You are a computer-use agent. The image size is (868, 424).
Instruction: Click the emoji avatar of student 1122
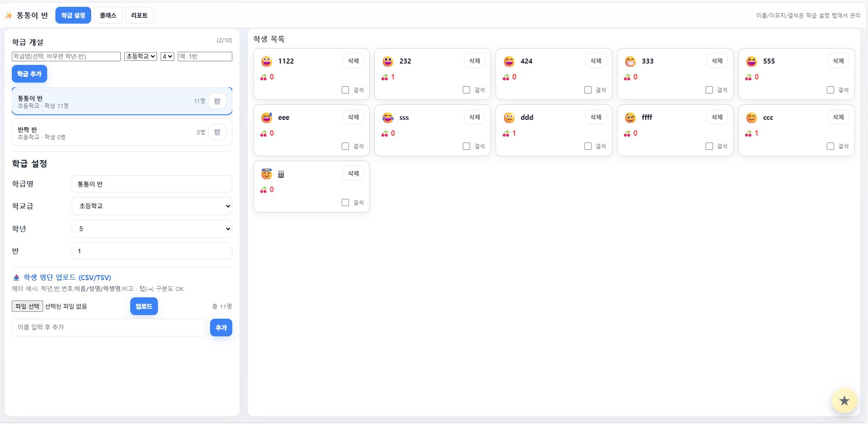click(266, 61)
